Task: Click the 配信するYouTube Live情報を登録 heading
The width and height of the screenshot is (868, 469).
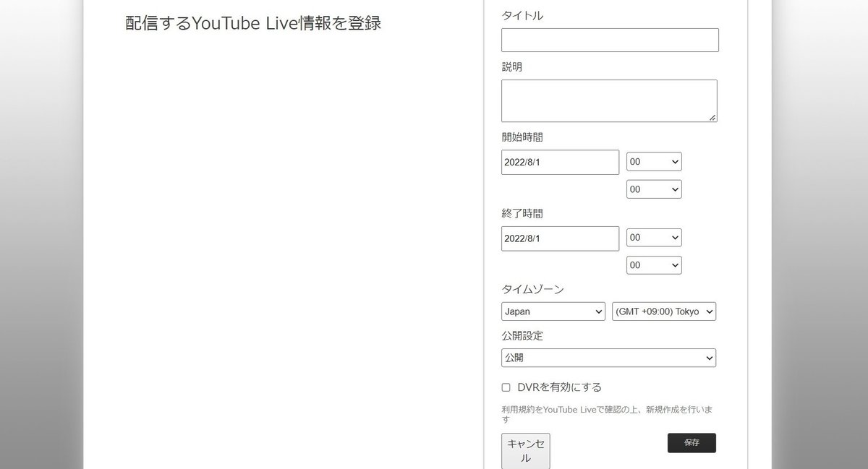Action: [253, 23]
